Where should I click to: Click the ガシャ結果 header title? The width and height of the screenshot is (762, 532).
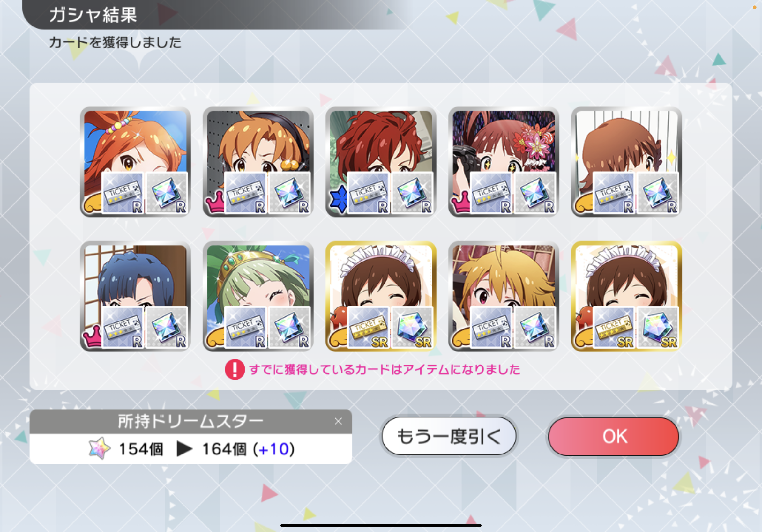click(x=93, y=15)
